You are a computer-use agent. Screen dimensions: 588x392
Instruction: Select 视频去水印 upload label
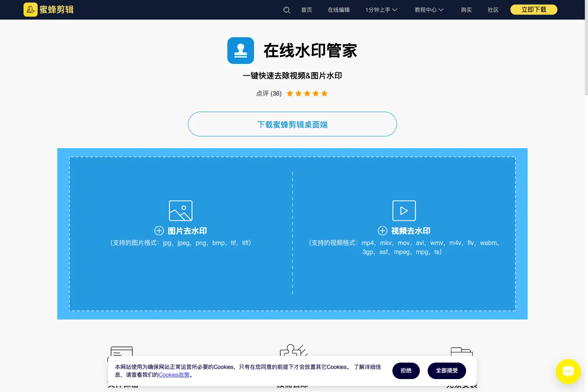click(411, 231)
